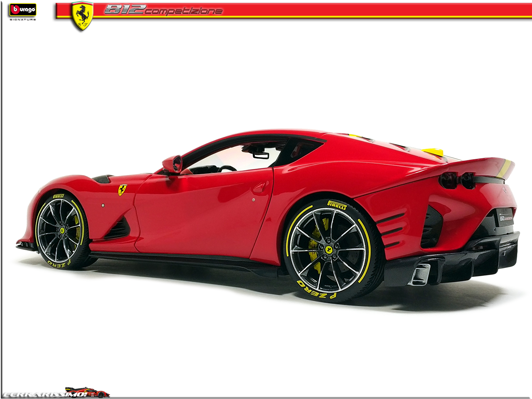Click the driver side mirror
The width and height of the screenshot is (532, 399).
tap(173, 164)
